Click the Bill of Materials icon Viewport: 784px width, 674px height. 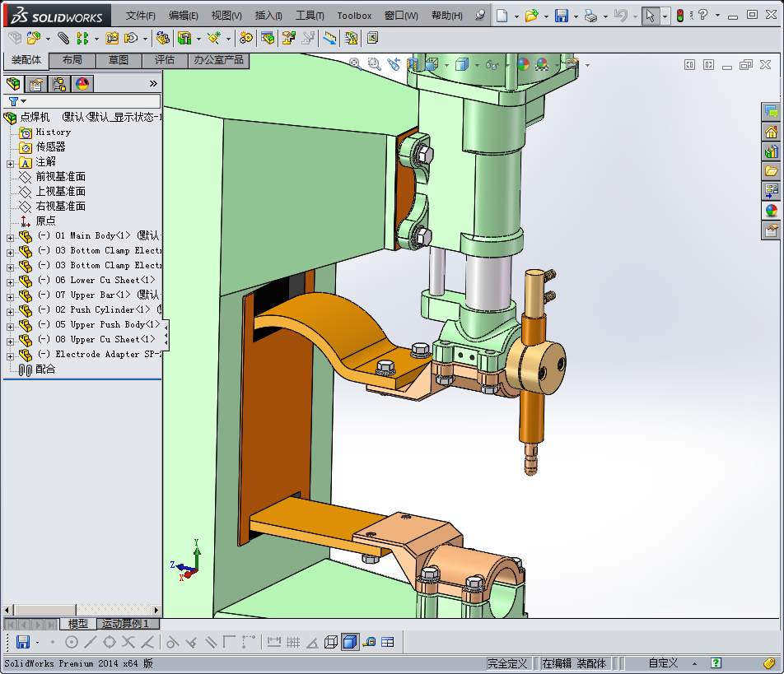coord(268,38)
